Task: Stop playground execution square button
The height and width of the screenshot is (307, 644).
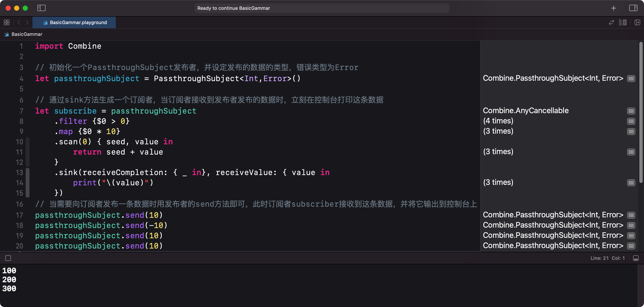Action: 8,258
